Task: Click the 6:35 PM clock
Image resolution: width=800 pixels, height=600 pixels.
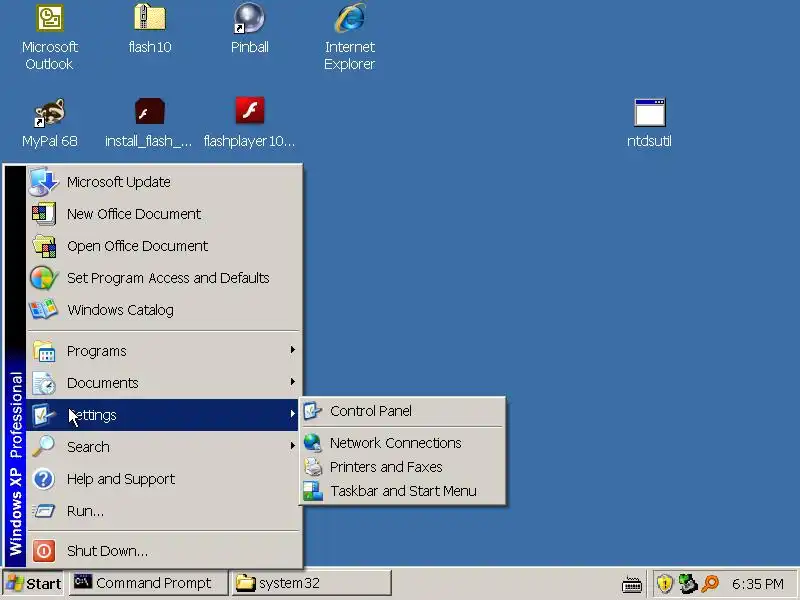Action: pos(758,584)
